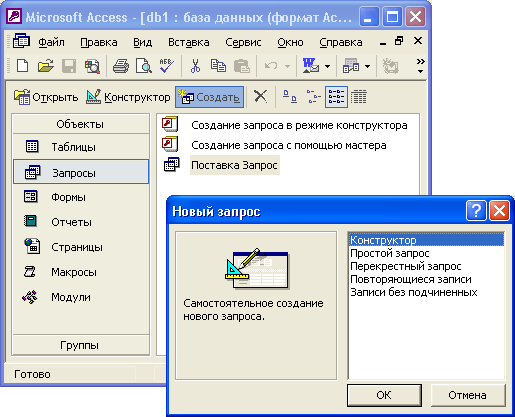
Task: Click the Создать button
Action: pos(210,97)
